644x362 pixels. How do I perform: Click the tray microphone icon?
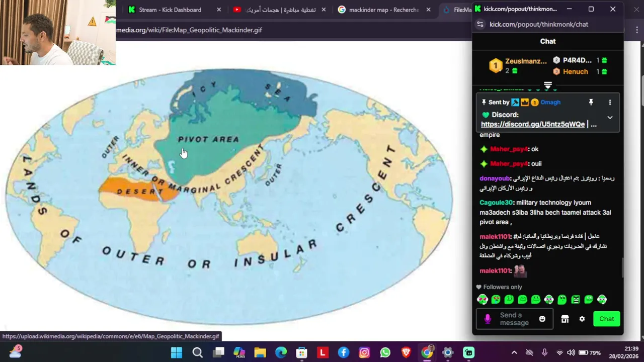(544, 352)
